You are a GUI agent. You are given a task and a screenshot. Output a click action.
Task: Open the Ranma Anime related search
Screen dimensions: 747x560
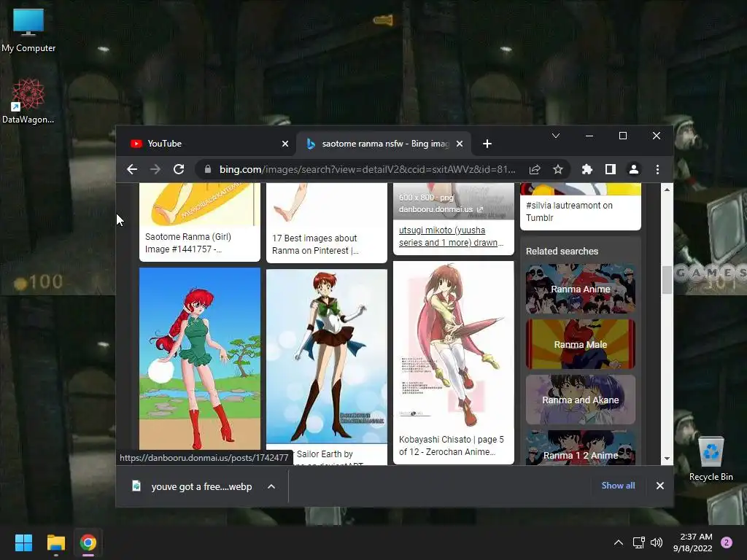pyautogui.click(x=580, y=289)
